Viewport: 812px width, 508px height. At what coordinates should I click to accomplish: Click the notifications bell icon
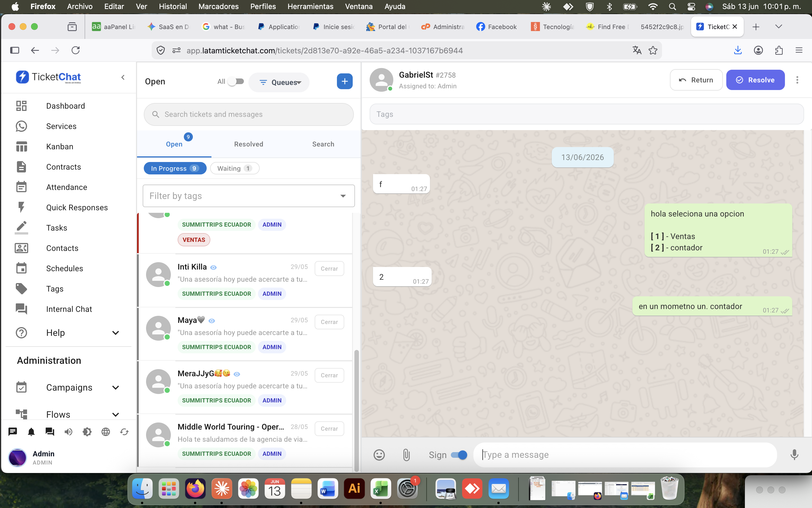click(31, 432)
